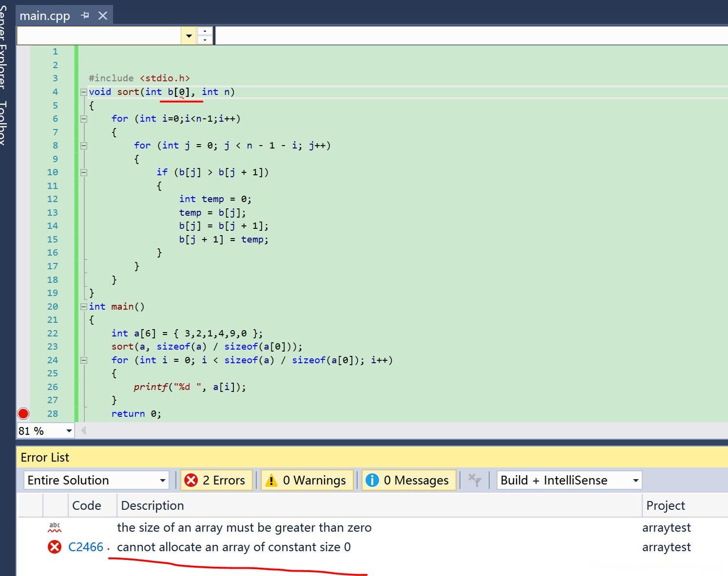The height and width of the screenshot is (576, 728).
Task: Open the C2466 error code link
Action: (86, 547)
